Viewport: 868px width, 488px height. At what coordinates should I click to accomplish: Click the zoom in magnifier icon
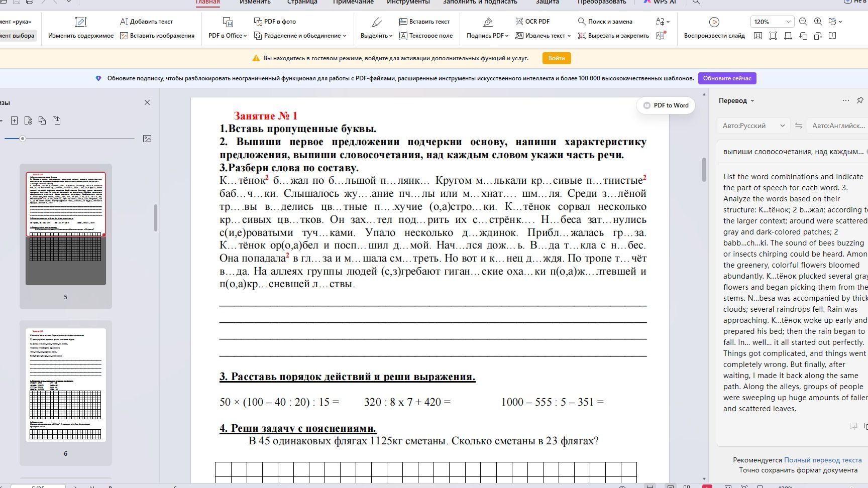click(x=818, y=22)
